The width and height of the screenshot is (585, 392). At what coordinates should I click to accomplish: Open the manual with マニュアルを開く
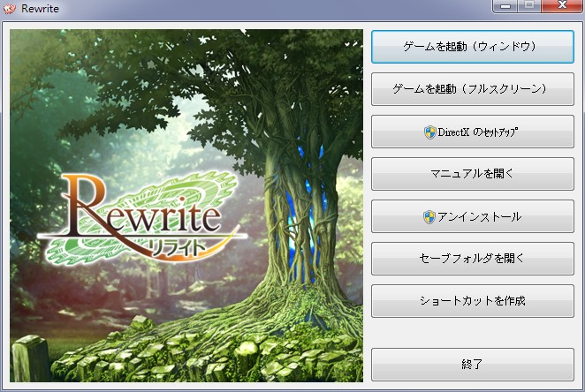pyautogui.click(x=472, y=174)
